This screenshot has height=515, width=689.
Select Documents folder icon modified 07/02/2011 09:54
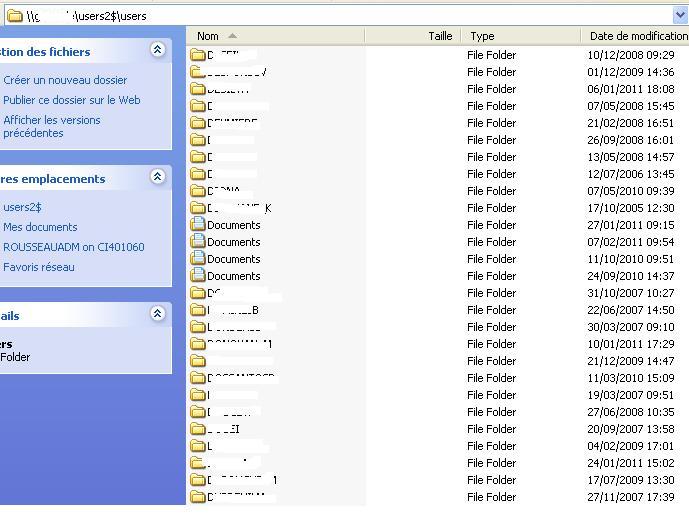coord(198,242)
